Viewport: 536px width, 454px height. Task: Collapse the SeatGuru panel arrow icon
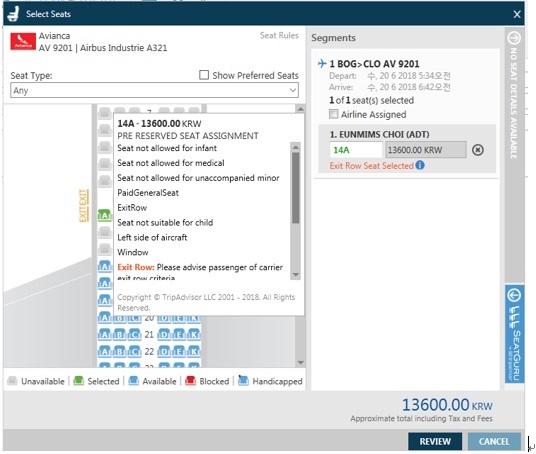514,295
